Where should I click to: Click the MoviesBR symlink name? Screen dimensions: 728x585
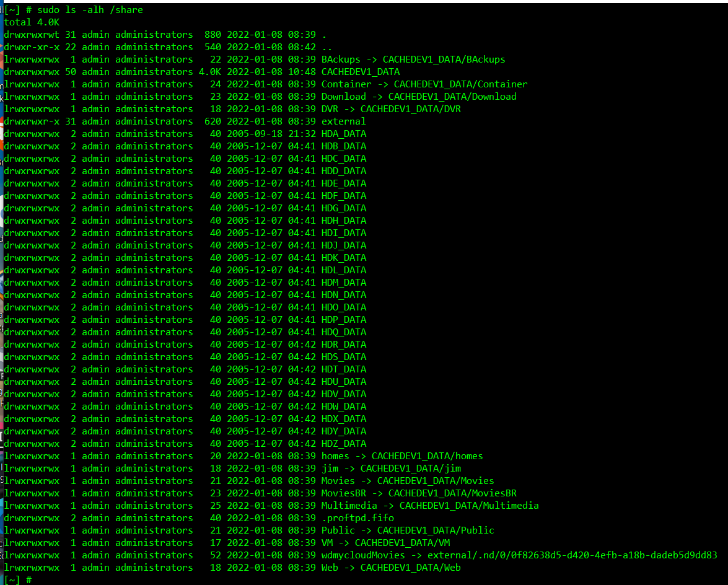pos(343,493)
